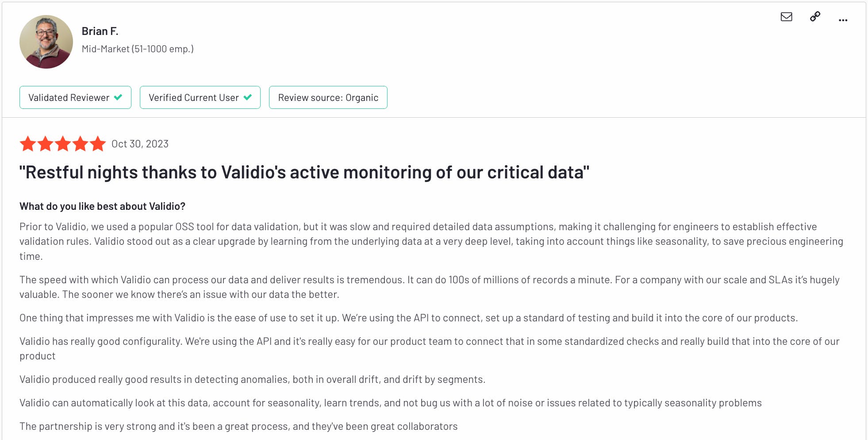Click the fourth rating star
The image size is (868, 440).
80,144
